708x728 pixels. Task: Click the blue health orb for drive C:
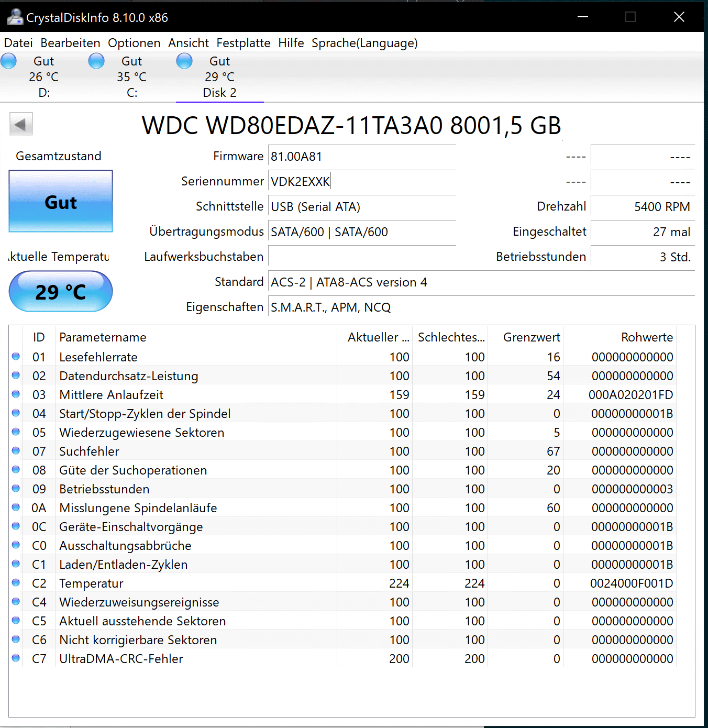pyautogui.click(x=96, y=61)
